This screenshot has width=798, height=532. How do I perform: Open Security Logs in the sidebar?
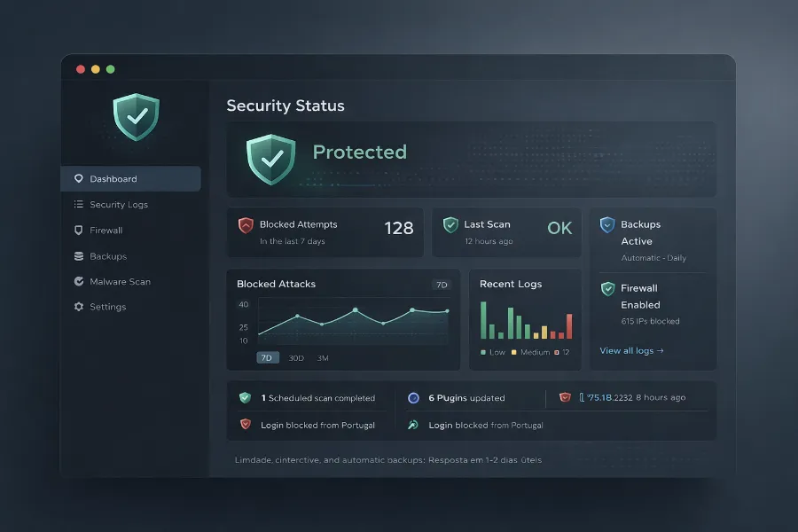pos(119,205)
